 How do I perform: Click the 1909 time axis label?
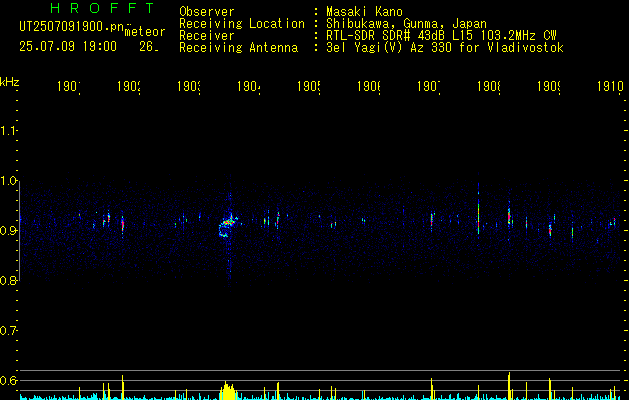[x=549, y=86]
